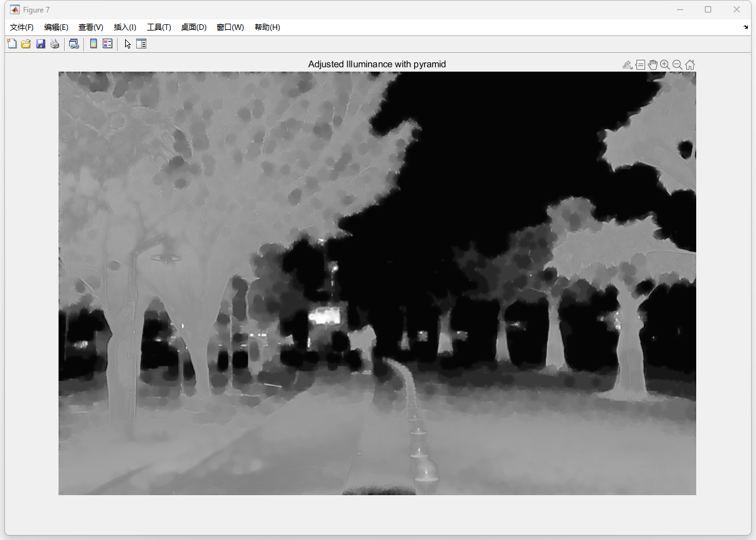This screenshot has height=540, width=756.
Task: Open a file with the folder icon
Action: [x=26, y=44]
